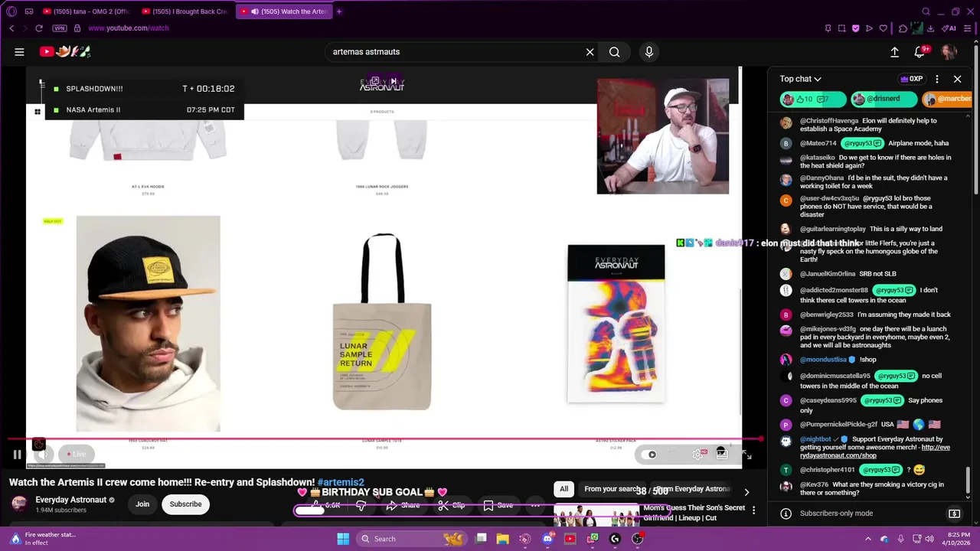Switch player to theater mode
Screen dimensions: 980x551
click(x=721, y=455)
